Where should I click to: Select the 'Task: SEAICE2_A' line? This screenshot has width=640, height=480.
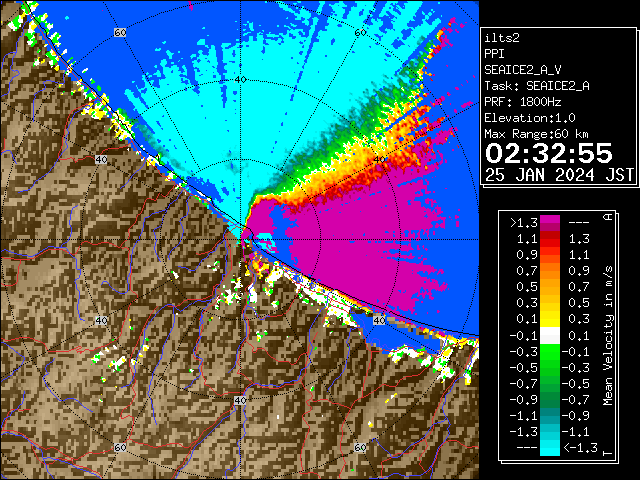click(x=537, y=86)
